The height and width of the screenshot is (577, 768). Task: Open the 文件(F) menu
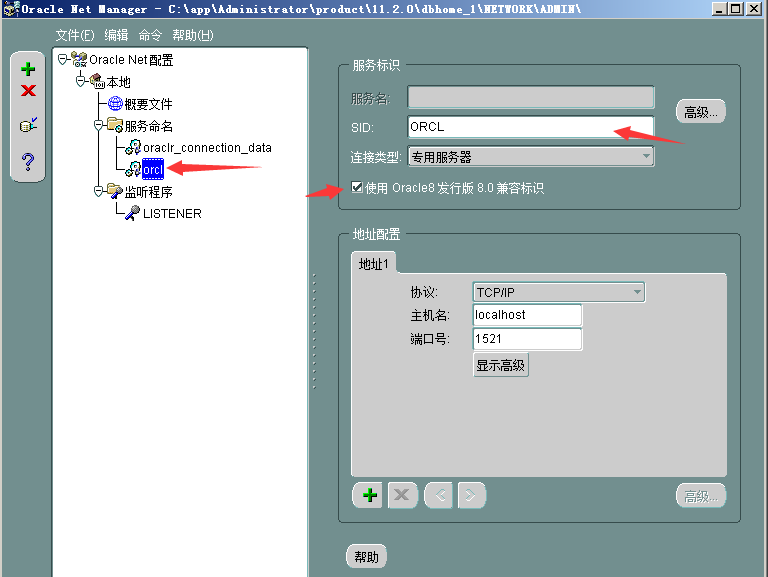click(75, 35)
